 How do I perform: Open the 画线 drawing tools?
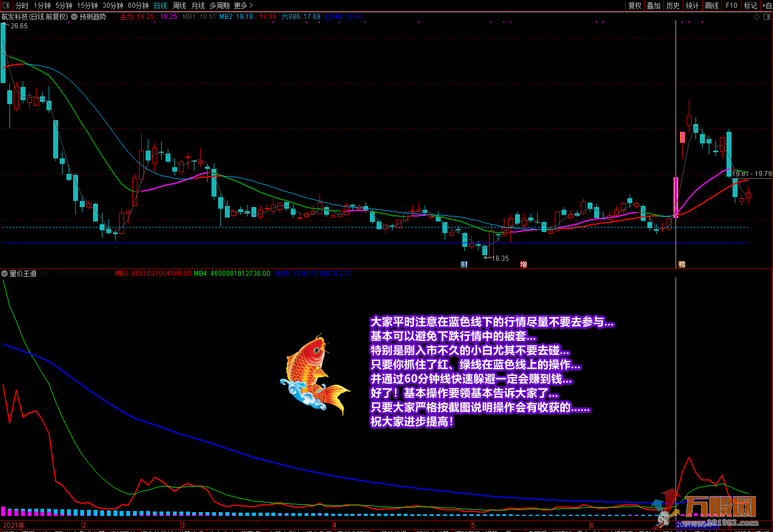(x=712, y=6)
